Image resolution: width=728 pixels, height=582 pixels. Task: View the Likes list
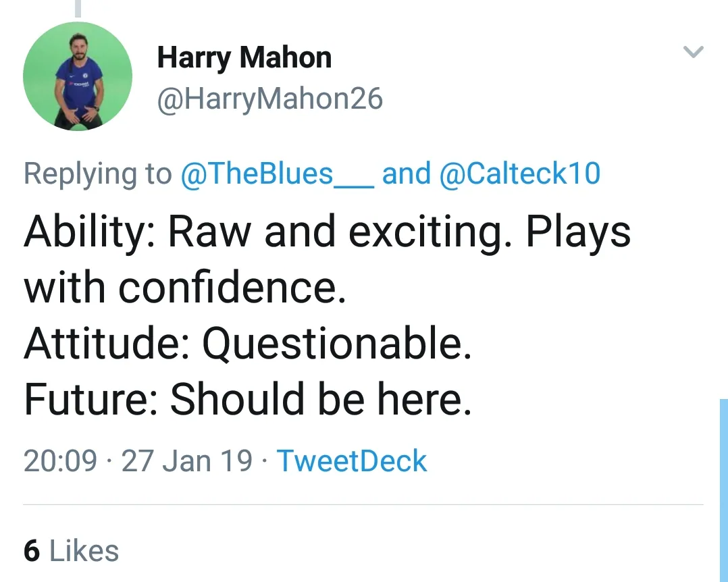[84, 551]
